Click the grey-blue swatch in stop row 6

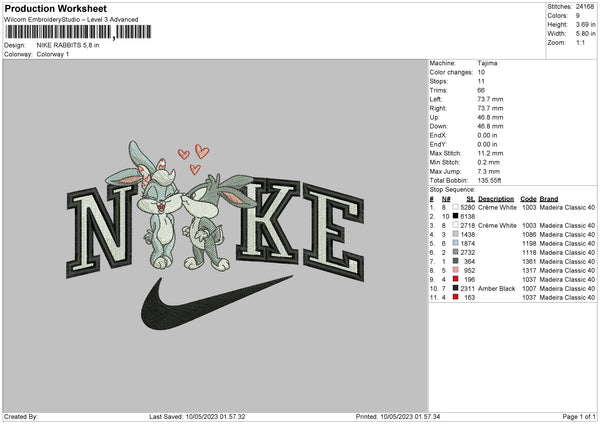pos(455,252)
